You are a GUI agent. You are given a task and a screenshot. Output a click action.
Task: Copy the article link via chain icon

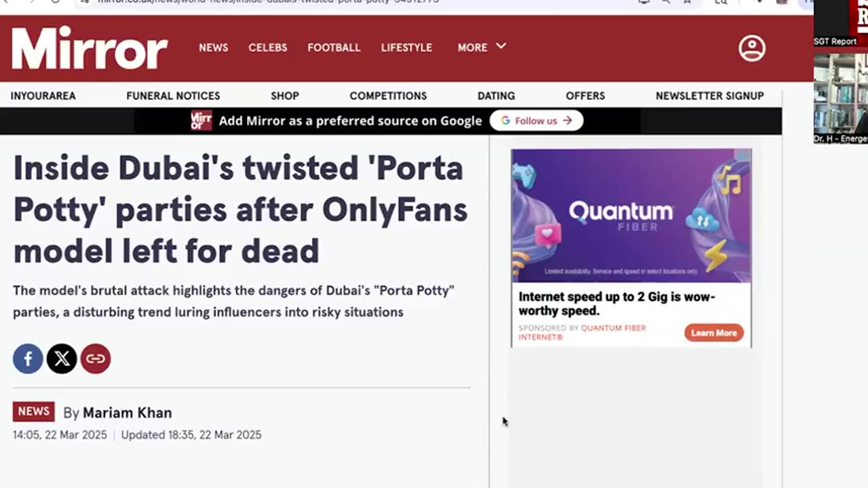[96, 359]
